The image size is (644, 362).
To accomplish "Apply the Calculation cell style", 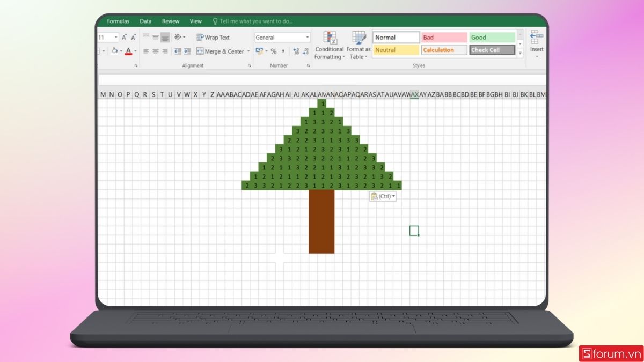I will (x=444, y=50).
